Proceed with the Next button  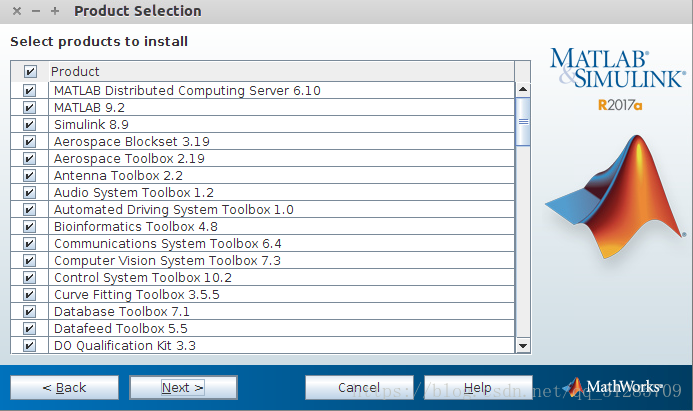coord(183,388)
